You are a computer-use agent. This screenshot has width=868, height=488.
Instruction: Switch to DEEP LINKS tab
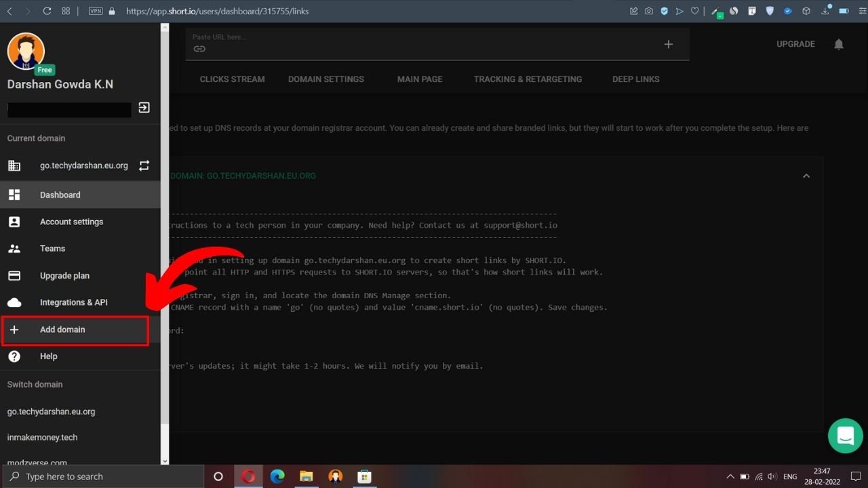(636, 79)
